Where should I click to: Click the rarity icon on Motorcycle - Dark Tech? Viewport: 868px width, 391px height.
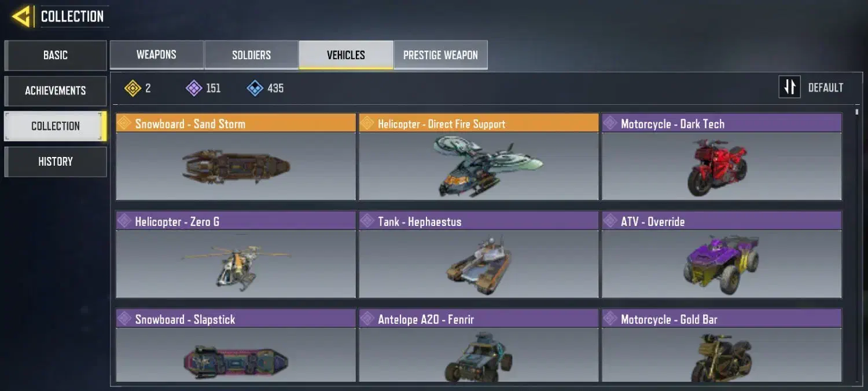[x=610, y=123]
